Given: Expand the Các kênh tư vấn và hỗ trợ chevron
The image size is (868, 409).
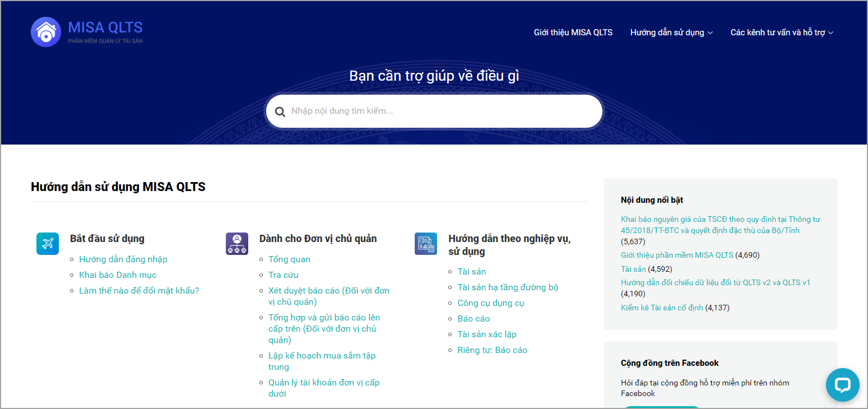Looking at the screenshot, I should [x=831, y=33].
